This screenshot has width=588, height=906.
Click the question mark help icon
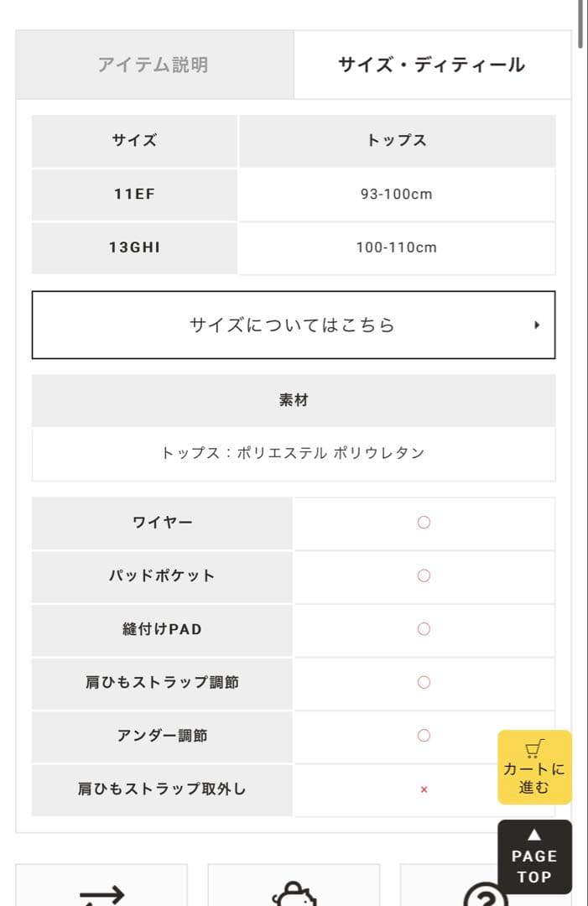point(485,894)
